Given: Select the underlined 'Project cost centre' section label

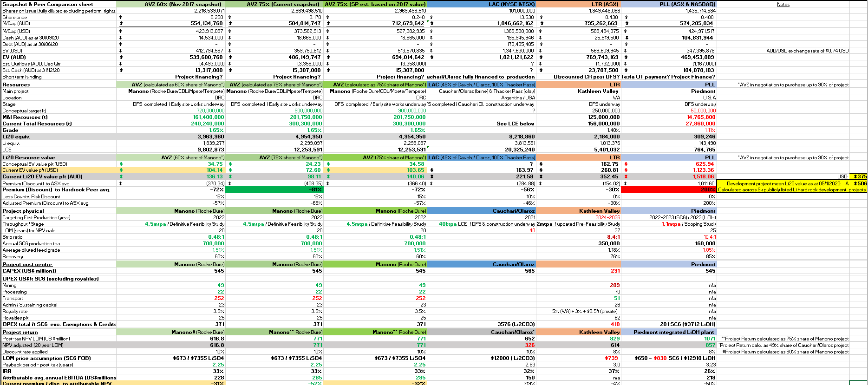Looking at the screenshot, I should [x=27, y=264].
